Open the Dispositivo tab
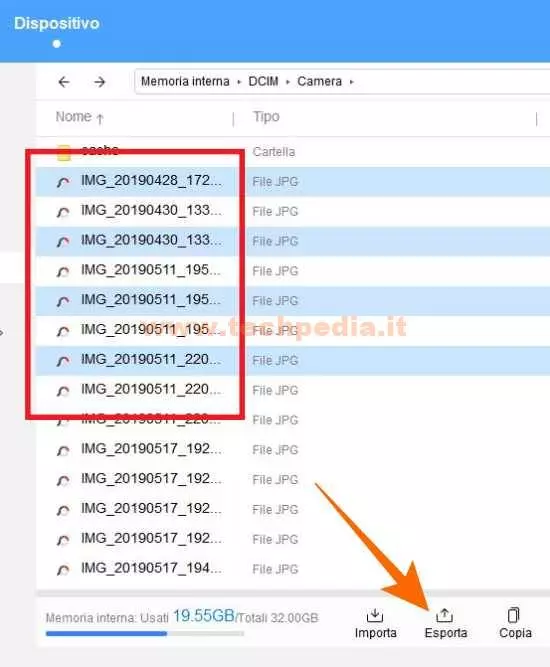The width and height of the screenshot is (550, 667). [57, 23]
